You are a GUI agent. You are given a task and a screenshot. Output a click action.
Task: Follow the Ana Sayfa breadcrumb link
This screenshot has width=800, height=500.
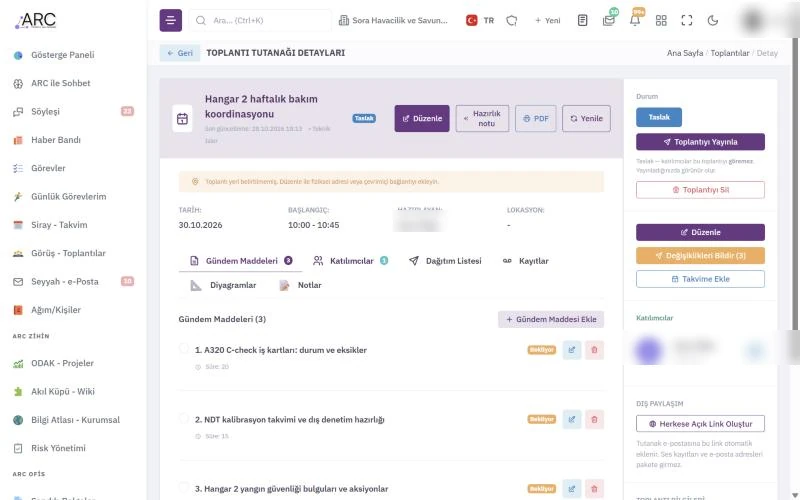pos(685,53)
